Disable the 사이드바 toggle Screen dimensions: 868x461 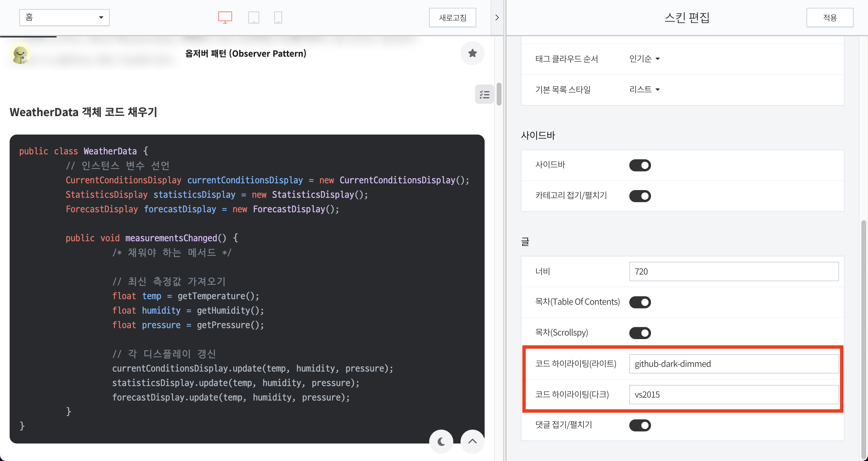tap(640, 165)
